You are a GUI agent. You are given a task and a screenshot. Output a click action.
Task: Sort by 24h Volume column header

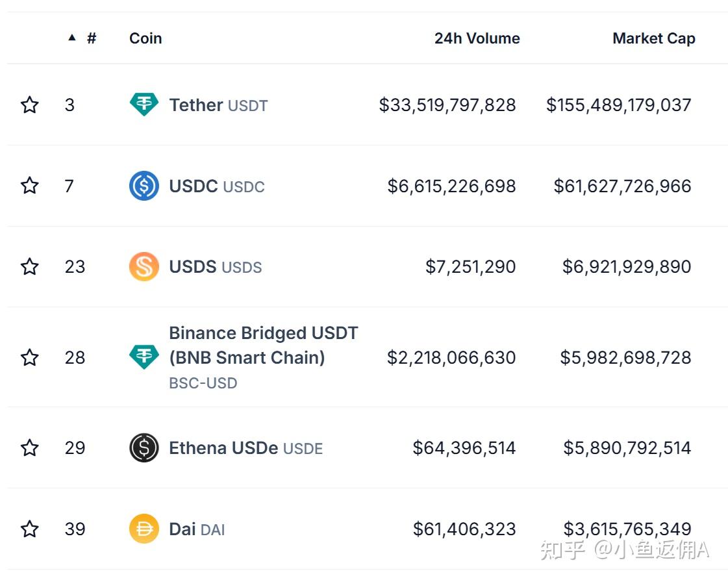tap(477, 38)
